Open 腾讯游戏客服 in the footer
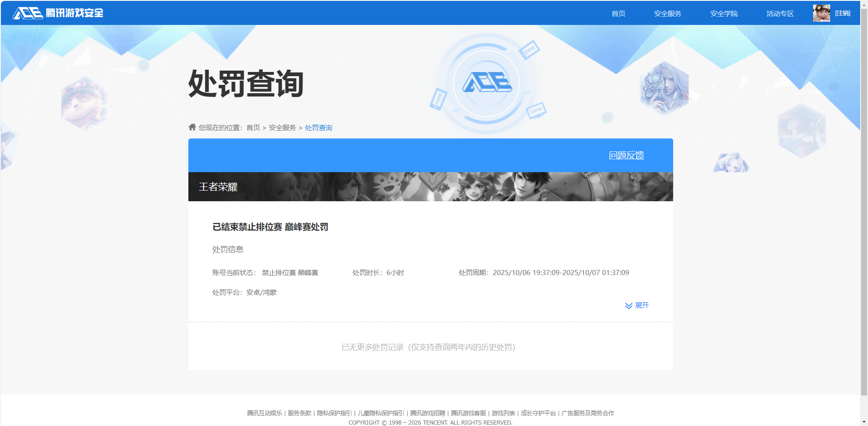This screenshot has width=868, height=426. (x=468, y=413)
